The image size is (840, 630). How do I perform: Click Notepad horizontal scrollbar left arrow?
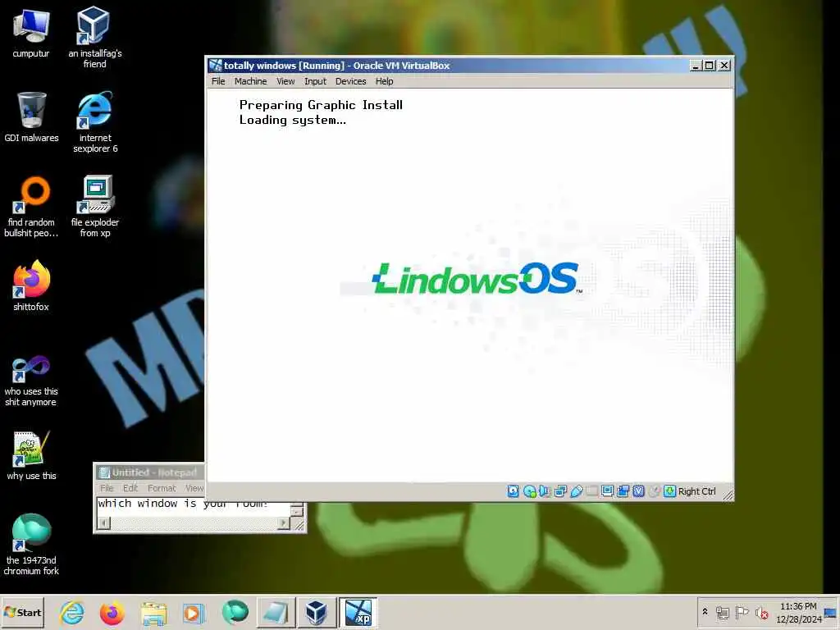tap(104, 523)
